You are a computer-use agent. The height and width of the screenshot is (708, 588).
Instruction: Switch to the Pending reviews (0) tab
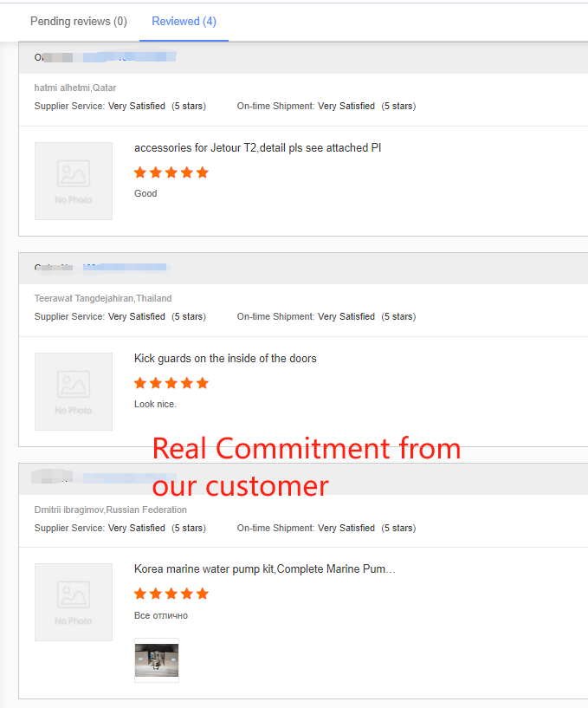coord(78,22)
